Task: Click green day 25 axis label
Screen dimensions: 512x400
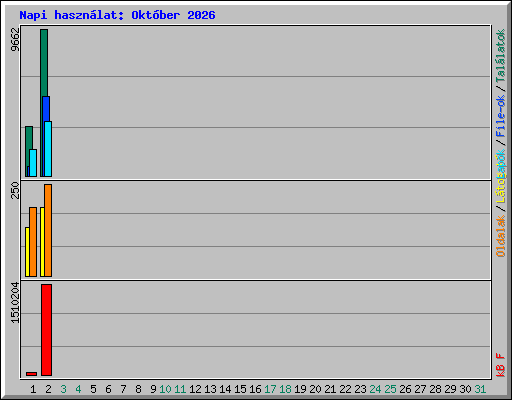Action: [x=390, y=389]
